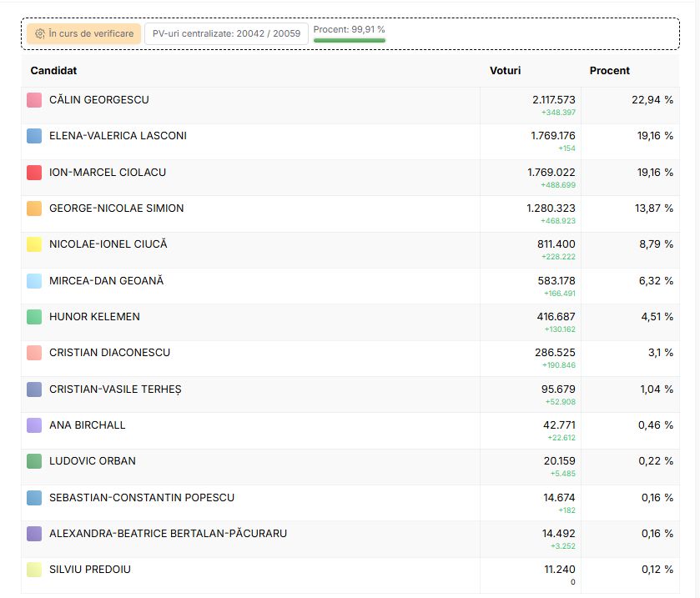
Task: Click the 'Voturi' column header
Action: tap(505, 71)
